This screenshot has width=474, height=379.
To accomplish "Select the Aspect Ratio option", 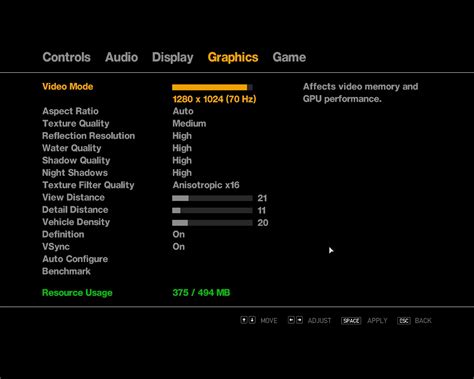I will 70,111.
